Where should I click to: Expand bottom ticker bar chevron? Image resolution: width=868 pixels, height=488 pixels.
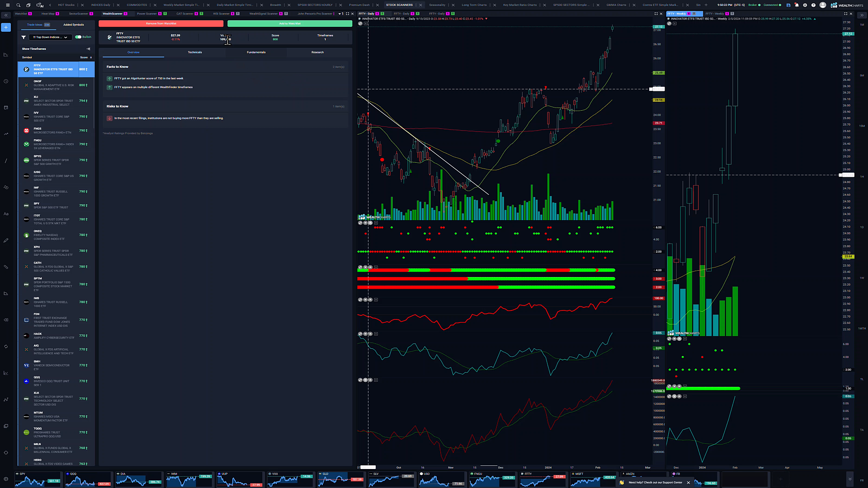(850, 479)
